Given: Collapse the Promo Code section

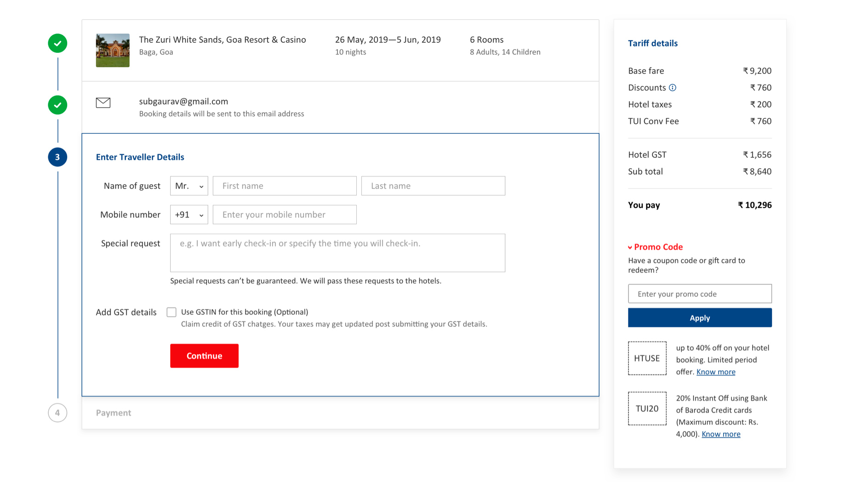Looking at the screenshot, I should (x=656, y=247).
